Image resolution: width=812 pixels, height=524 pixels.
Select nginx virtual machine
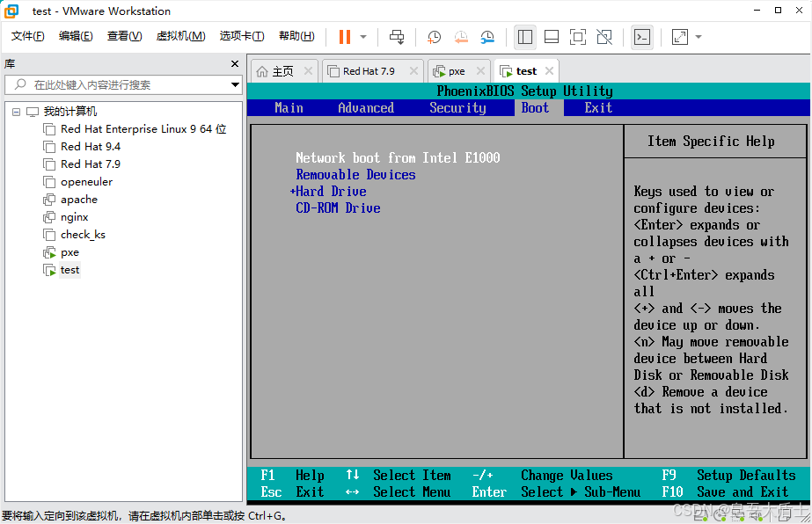click(75, 217)
